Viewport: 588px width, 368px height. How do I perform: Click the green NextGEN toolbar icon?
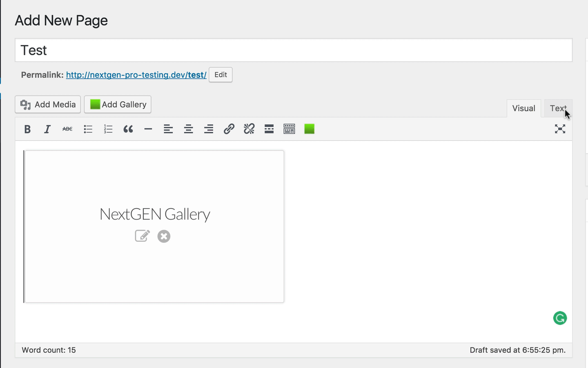310,129
